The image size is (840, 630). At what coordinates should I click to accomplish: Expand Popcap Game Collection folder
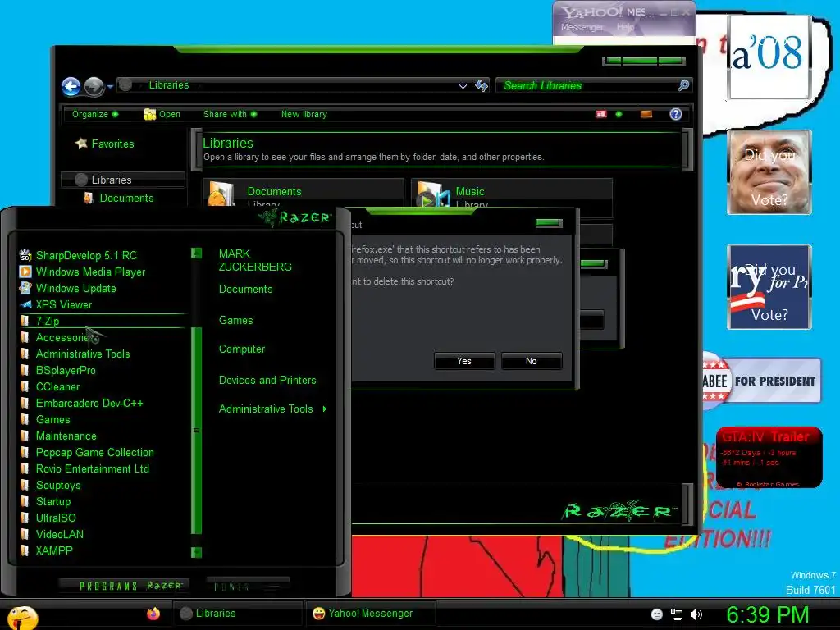[87, 452]
